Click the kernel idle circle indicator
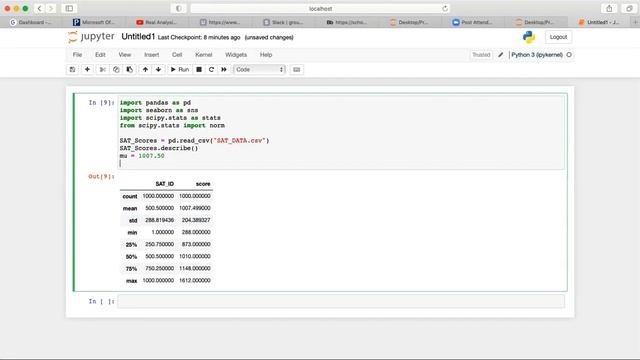Viewport: 640px width, 360px height. click(569, 55)
